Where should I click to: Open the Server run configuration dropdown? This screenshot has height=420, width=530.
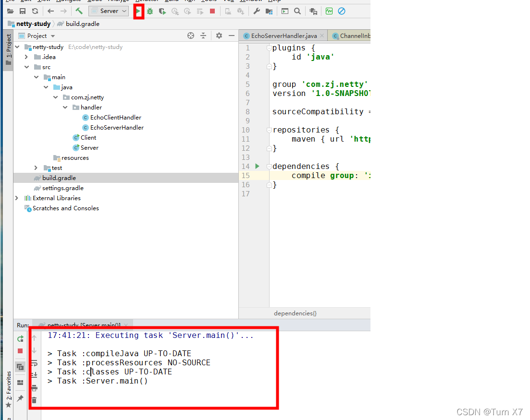coord(109,11)
